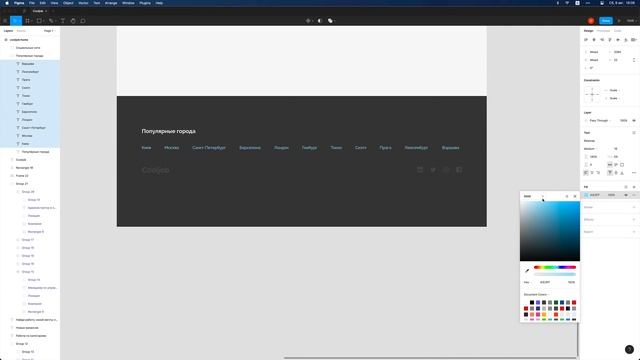640x360 pixels.
Task: Add a Stroke with plus button
Action: 634,207
